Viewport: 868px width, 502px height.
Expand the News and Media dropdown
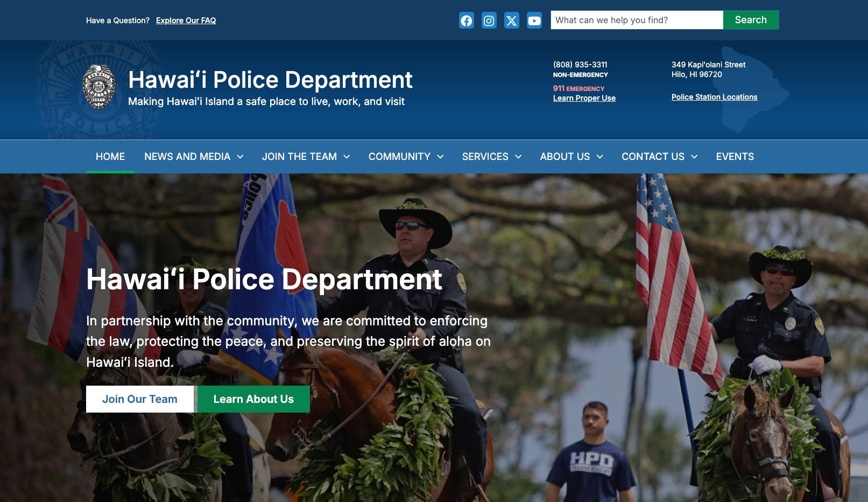240,157
